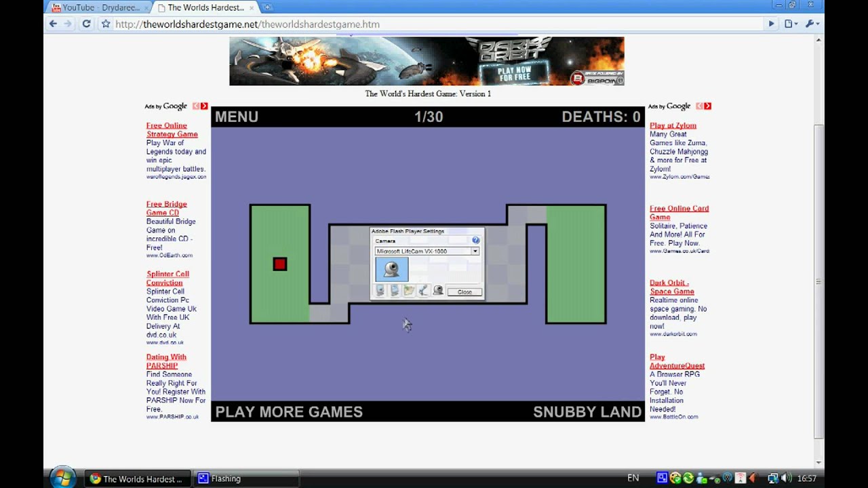Image resolution: width=868 pixels, height=488 pixels.
Task: Open the Windows Start menu
Action: coord(62,478)
